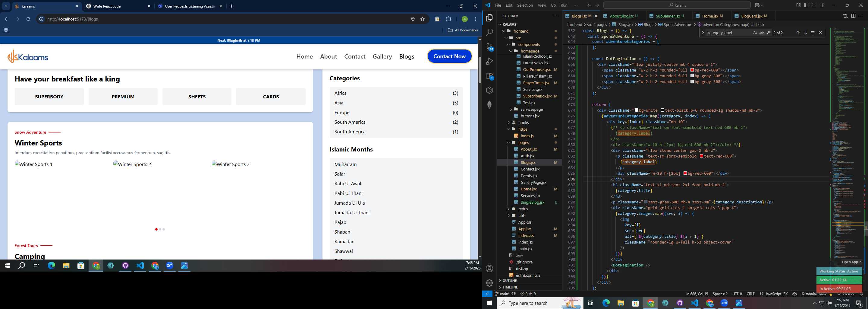Click the bg-white color swatch on line 674
This screenshot has height=309, width=868.
click(x=637, y=110)
